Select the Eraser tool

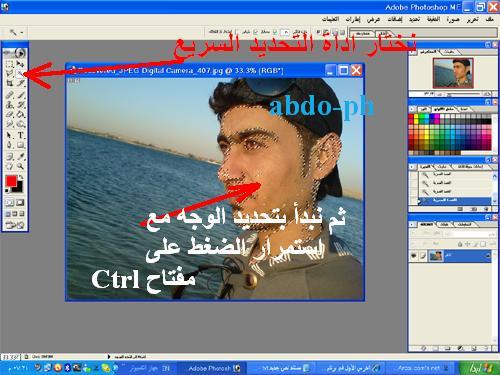tap(10, 114)
